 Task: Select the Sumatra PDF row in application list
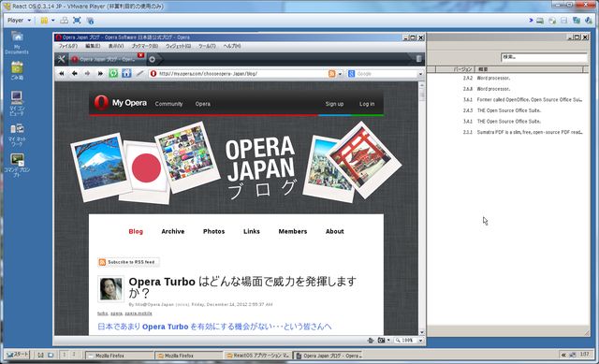point(508,132)
